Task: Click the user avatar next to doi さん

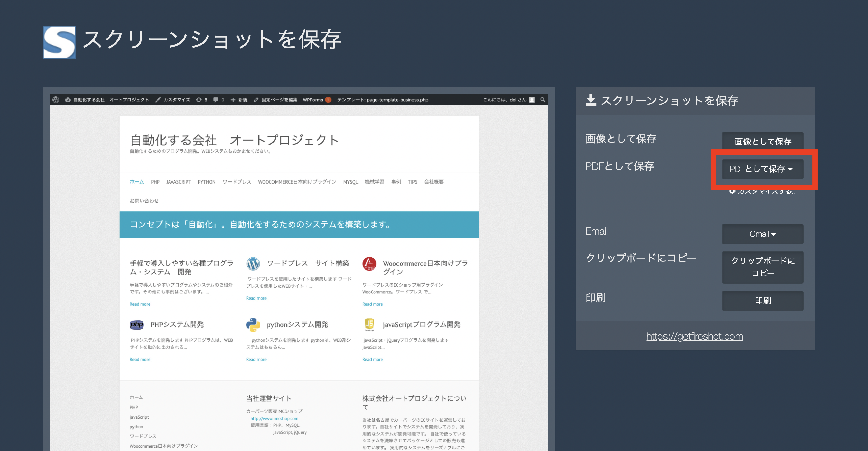Action: (532, 100)
